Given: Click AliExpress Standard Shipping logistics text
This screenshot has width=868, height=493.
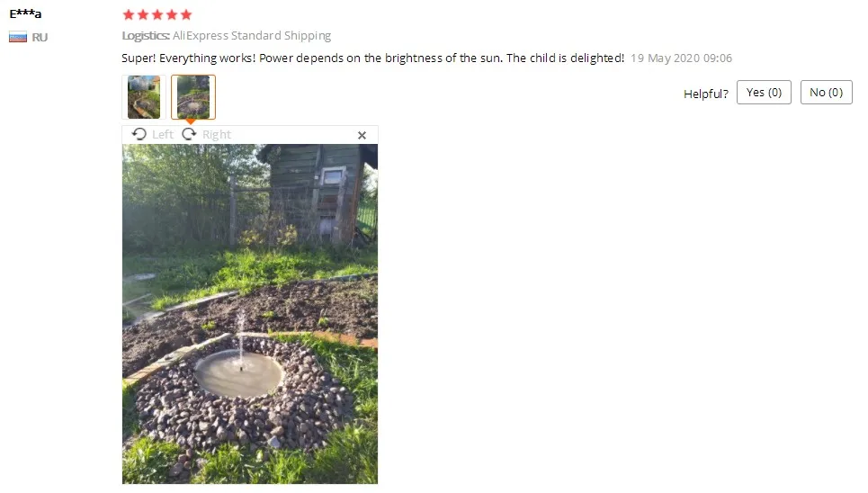Looking at the screenshot, I should 252,35.
